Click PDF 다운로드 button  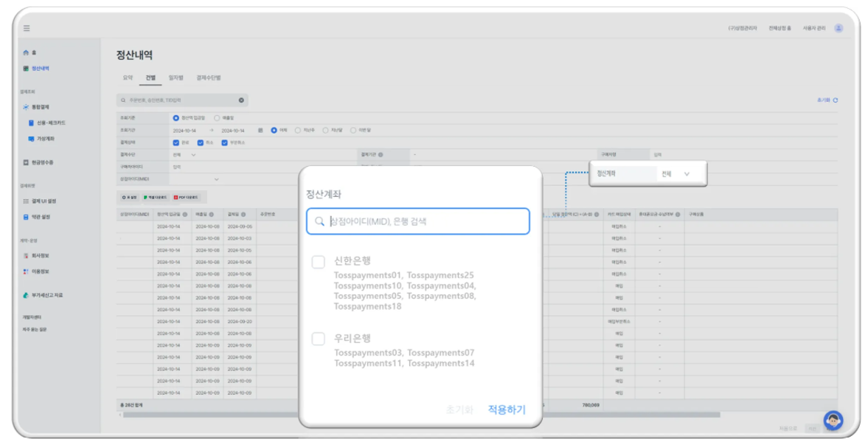[190, 198]
